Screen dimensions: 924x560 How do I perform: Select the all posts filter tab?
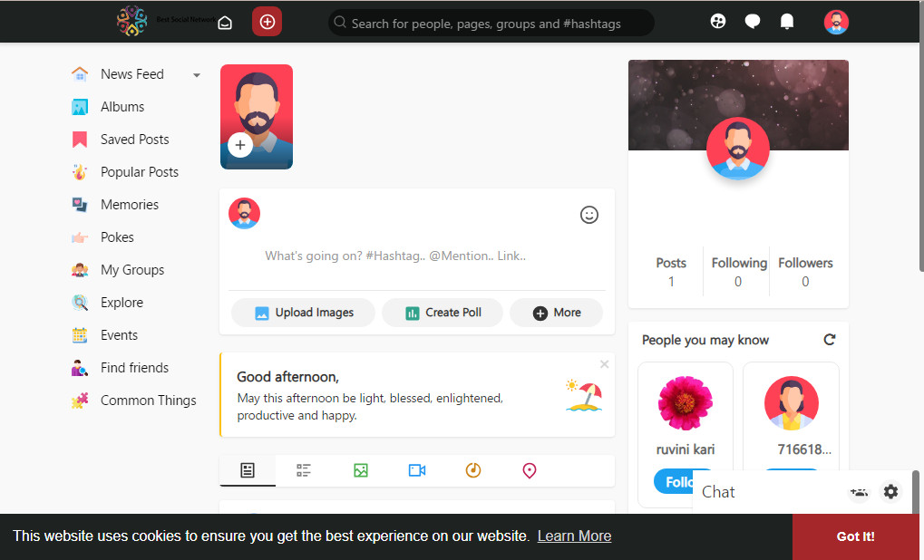(x=248, y=470)
